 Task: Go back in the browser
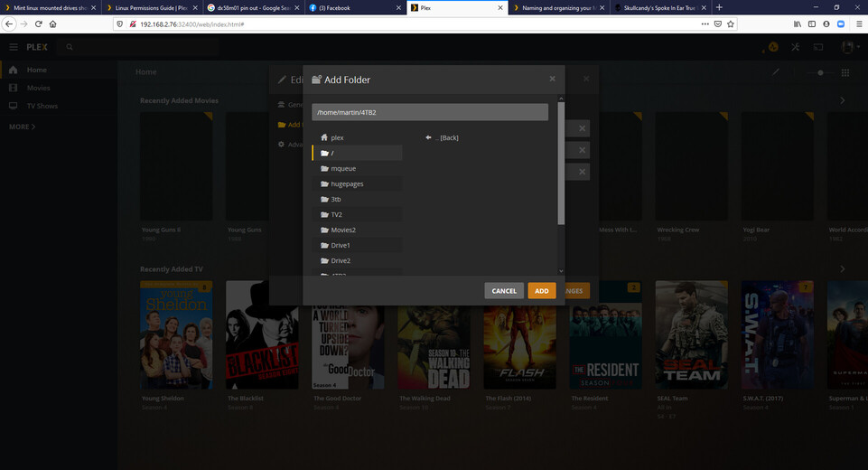tap(9, 23)
